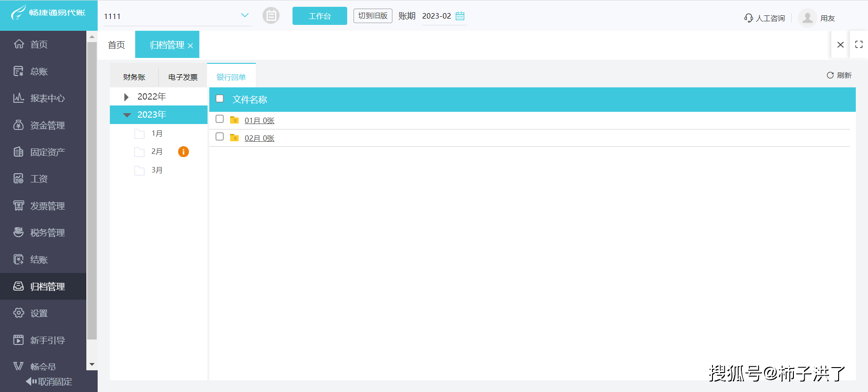Screen dimensions: 868x392
Task: Click the user avatar icon
Action: pyautogui.click(x=807, y=18)
